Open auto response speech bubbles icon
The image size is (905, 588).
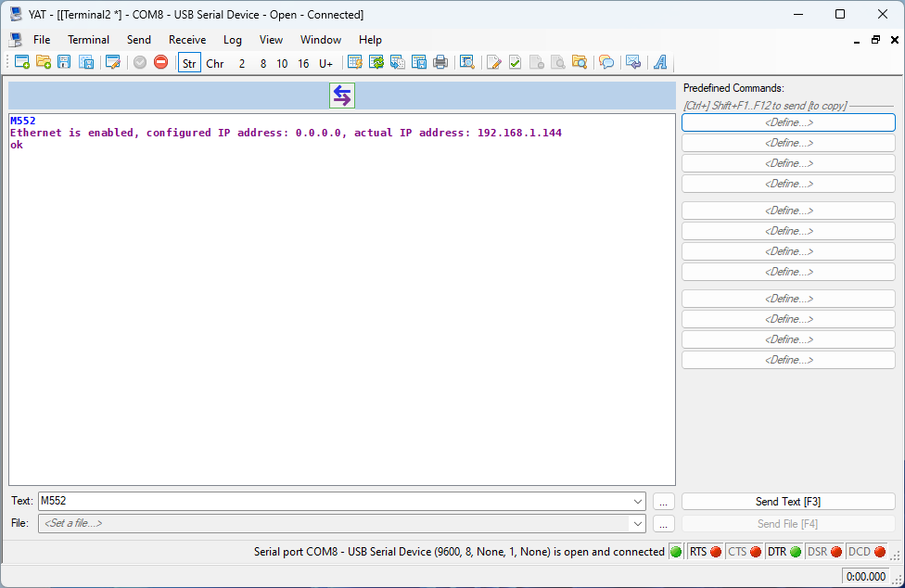pyautogui.click(x=606, y=62)
